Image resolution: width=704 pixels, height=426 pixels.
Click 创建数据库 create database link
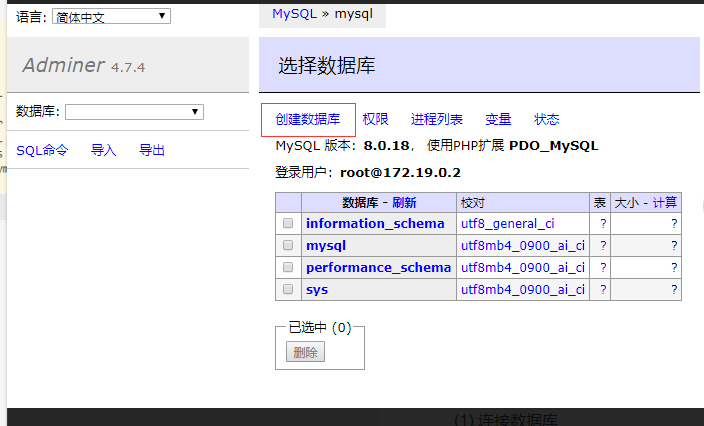point(308,119)
